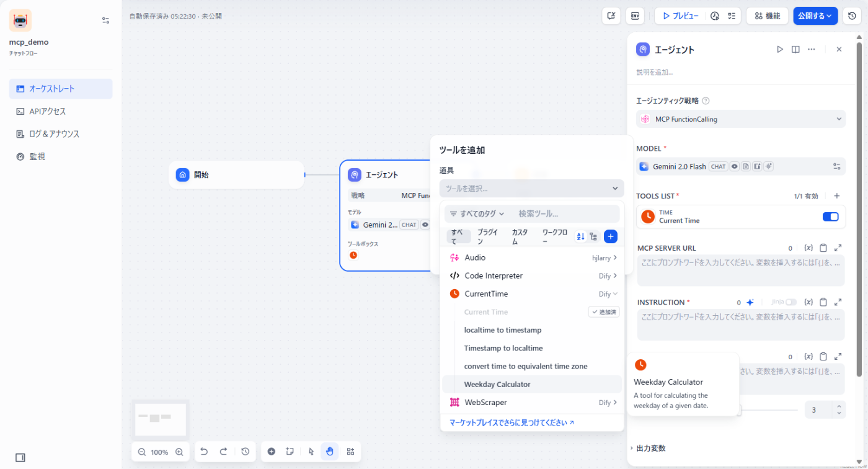Add a note to the canvas
Image resolution: width=868 pixels, height=469 pixels.
click(x=290, y=452)
